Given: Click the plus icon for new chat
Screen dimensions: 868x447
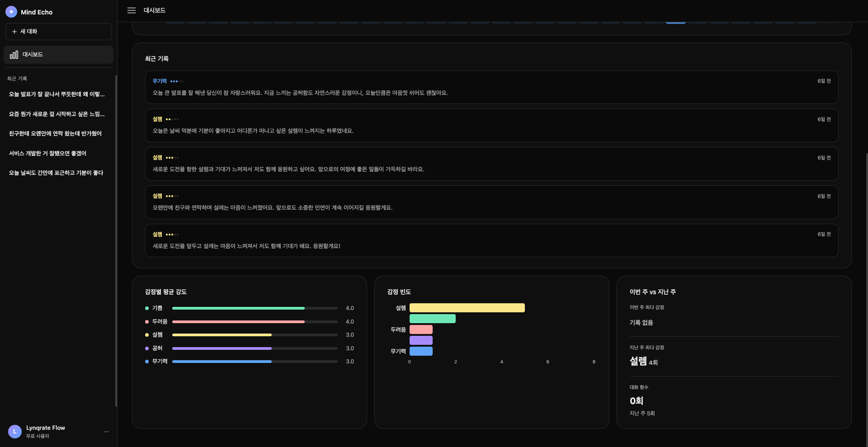Looking at the screenshot, I should click(x=14, y=32).
